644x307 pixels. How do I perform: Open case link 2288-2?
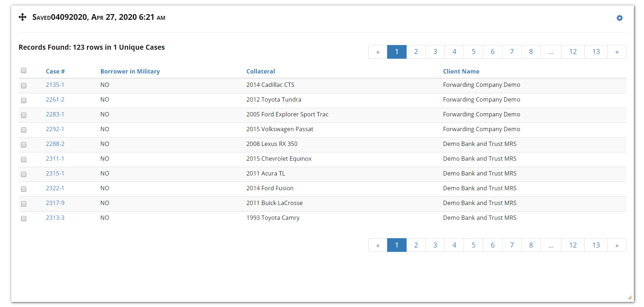(x=55, y=144)
